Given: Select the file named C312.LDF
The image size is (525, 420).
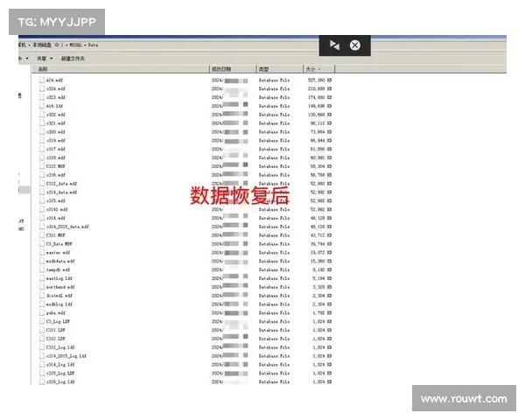Looking at the screenshot, I should (56, 339).
